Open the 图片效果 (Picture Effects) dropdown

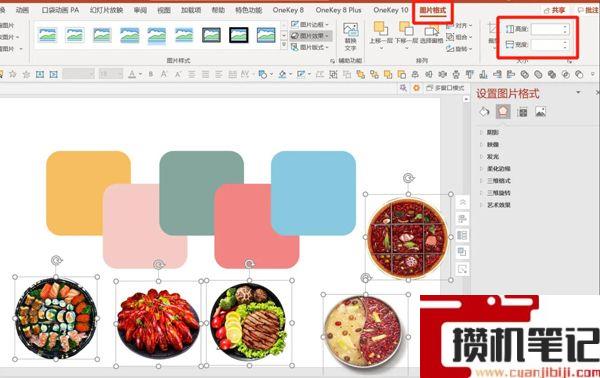pyautogui.click(x=311, y=36)
